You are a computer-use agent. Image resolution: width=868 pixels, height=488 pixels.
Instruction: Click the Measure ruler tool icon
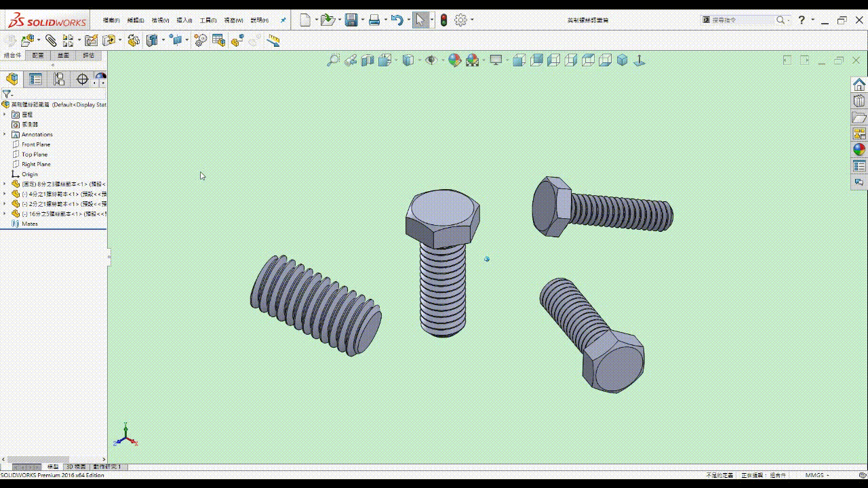tap(273, 41)
